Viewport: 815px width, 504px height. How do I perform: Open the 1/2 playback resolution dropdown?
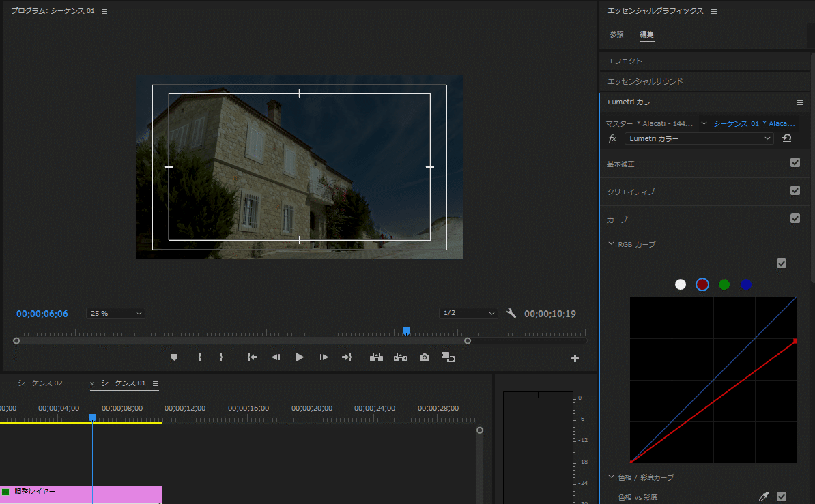point(468,313)
